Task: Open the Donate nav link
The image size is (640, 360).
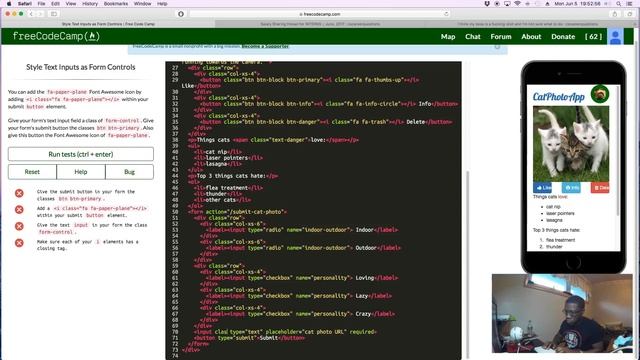Action: tap(563, 36)
